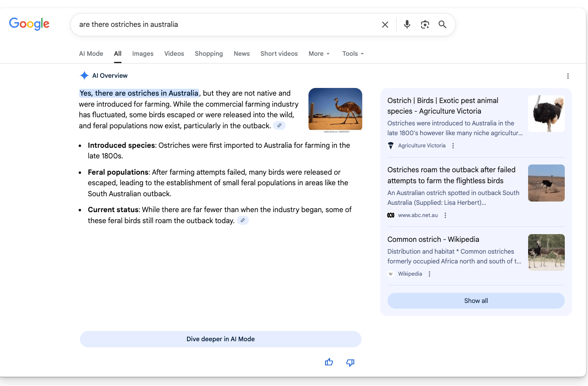Image resolution: width=588 pixels, height=386 pixels.
Task: Open 'Ostrich | Birds | Exotic pest animal species' link
Action: (443, 106)
